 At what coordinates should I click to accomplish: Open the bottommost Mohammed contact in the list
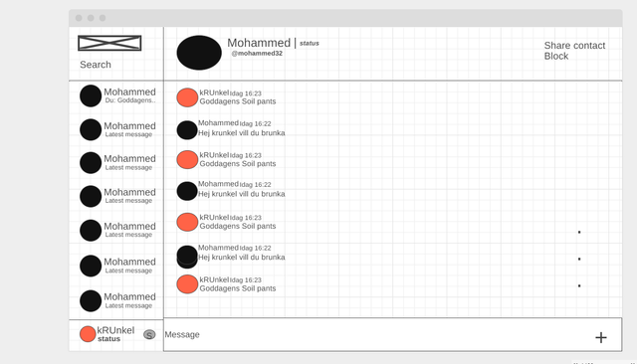(x=117, y=300)
